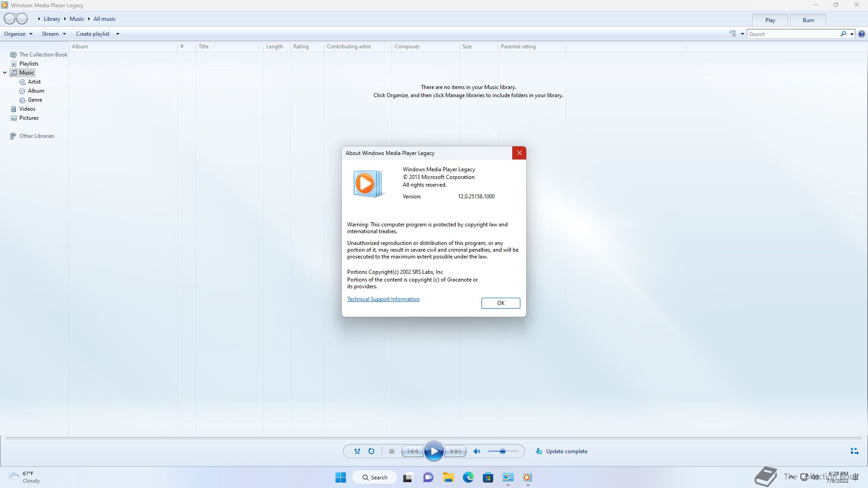Click the seek bar above playback controls
The image size is (868, 488).
click(x=434, y=438)
